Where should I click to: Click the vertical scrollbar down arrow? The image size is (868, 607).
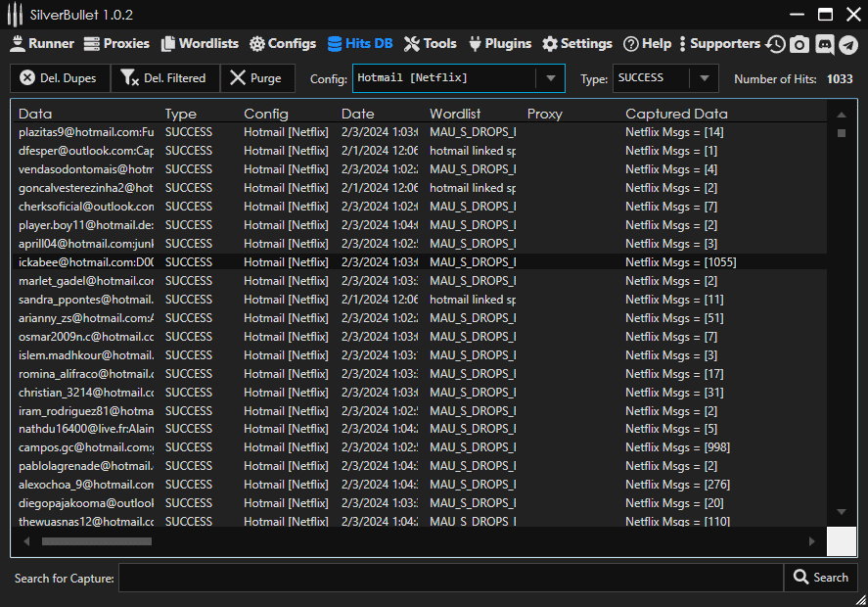click(841, 511)
